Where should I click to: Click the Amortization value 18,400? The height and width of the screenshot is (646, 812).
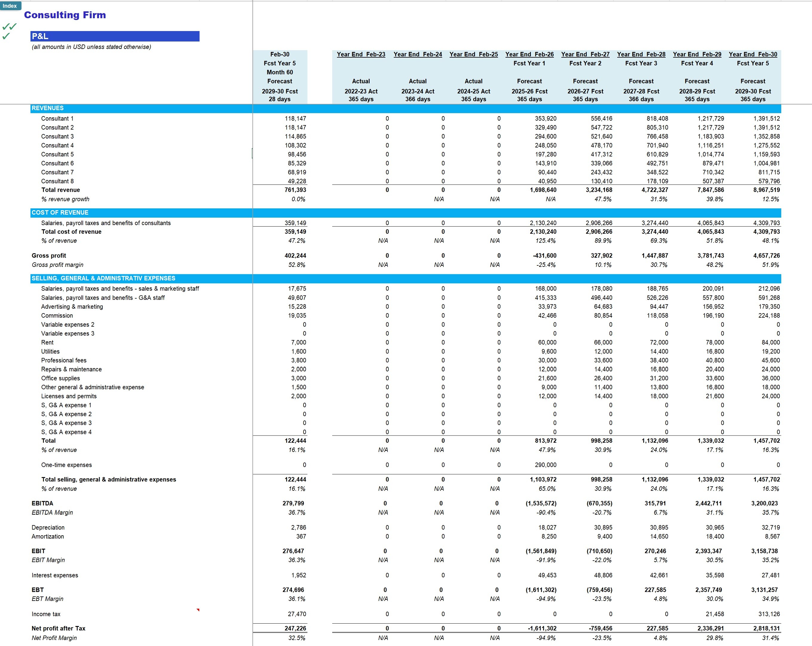pos(714,536)
